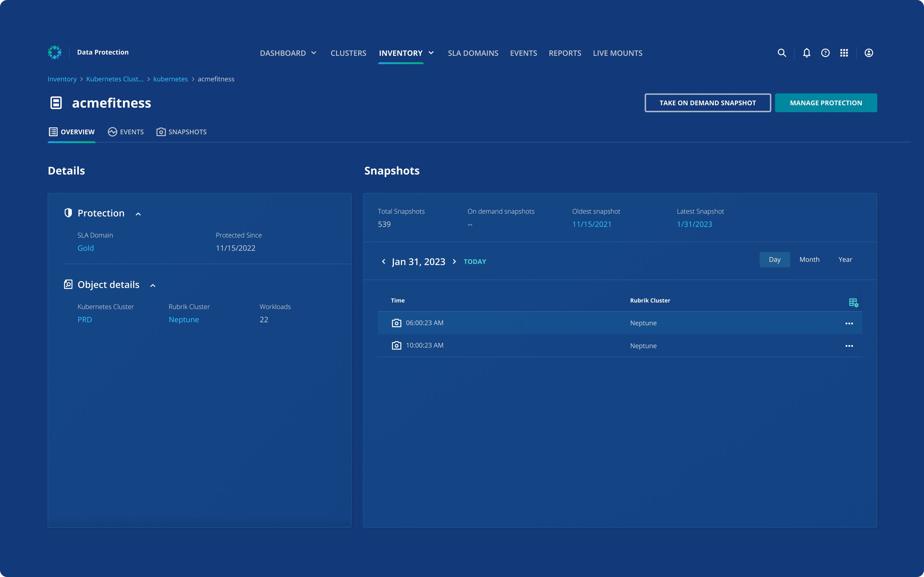
Task: Select the Year view toggle
Action: 845,260
